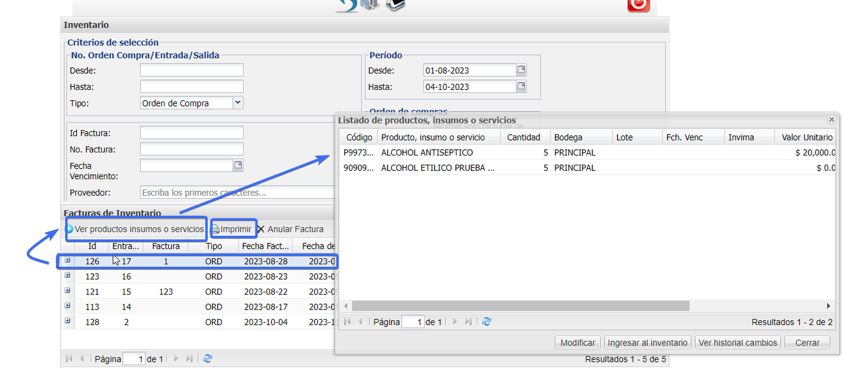Image resolution: width=868 pixels, height=384 pixels.
Task: Expand invoice row with Id 123
Action: tap(68, 276)
